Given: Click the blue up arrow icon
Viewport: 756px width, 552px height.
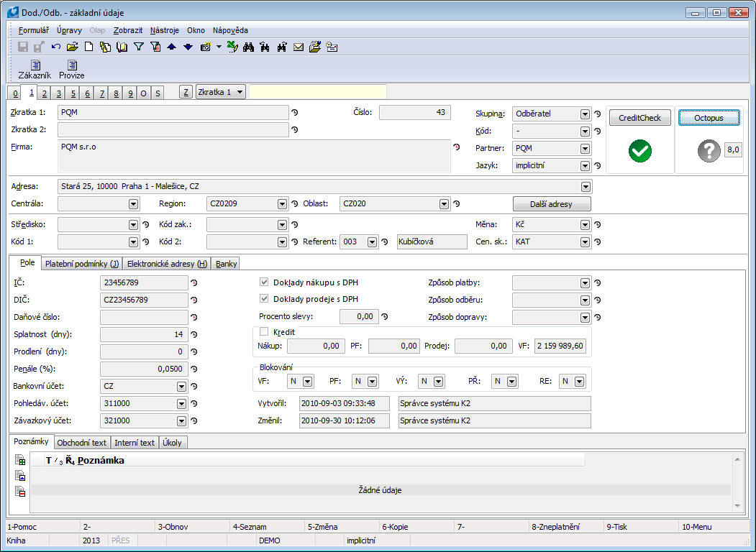Looking at the screenshot, I should (x=171, y=47).
